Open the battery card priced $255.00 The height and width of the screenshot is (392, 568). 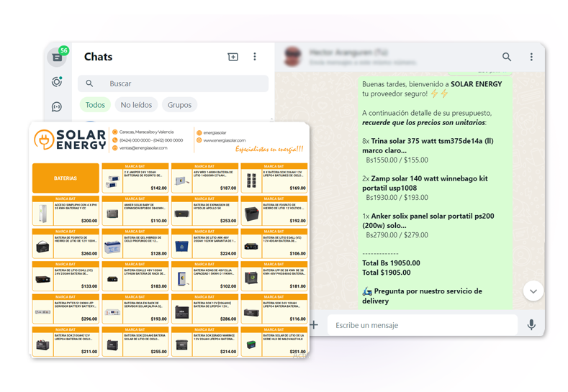point(135,342)
